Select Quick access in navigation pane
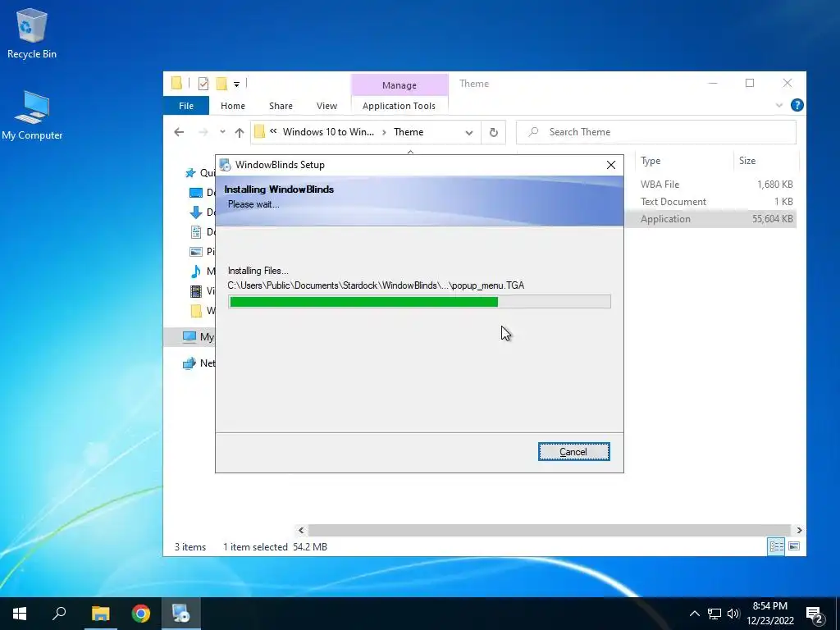The height and width of the screenshot is (630, 840). [x=199, y=172]
